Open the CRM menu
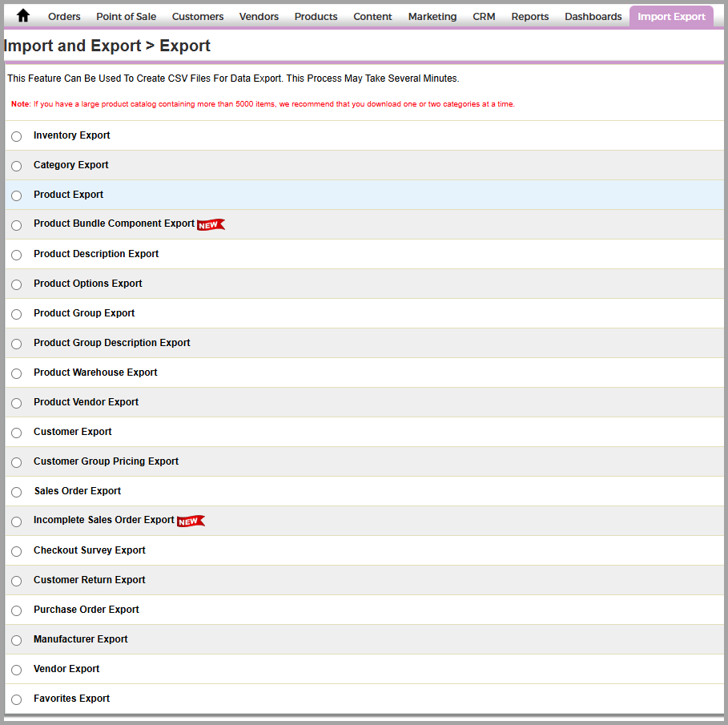This screenshot has width=728, height=725. [x=485, y=17]
